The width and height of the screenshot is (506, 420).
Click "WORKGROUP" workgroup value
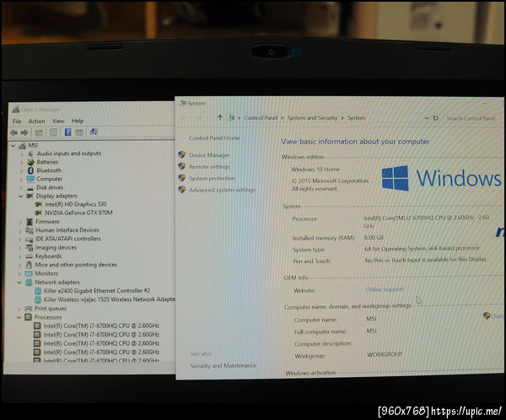click(x=385, y=354)
